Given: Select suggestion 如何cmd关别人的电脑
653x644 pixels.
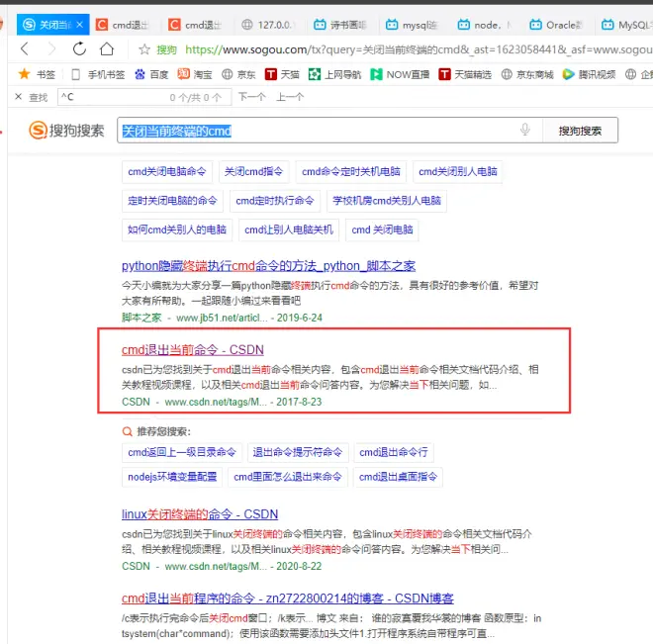Looking at the screenshot, I should coord(177,230).
